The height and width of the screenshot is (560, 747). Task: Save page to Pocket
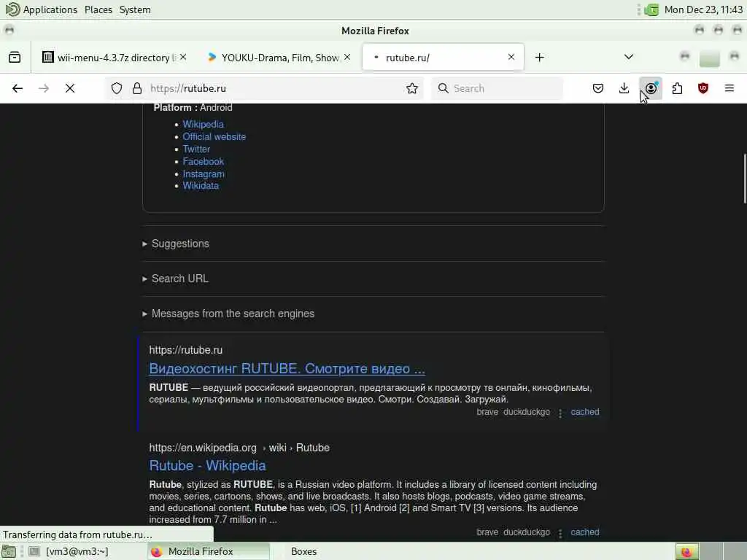pos(598,88)
